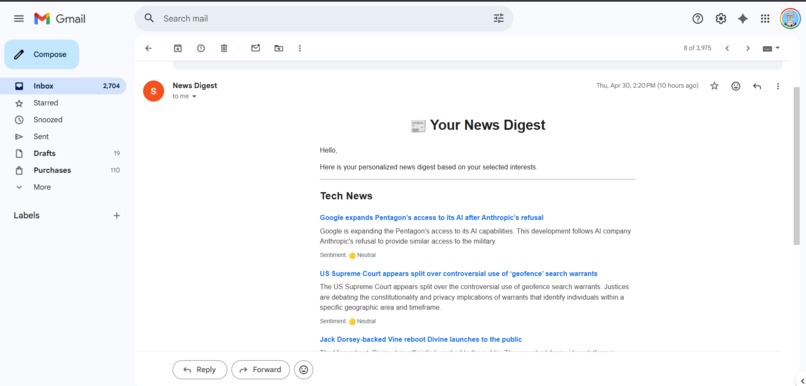Open the Gemini sparkle icon

pyautogui.click(x=743, y=19)
